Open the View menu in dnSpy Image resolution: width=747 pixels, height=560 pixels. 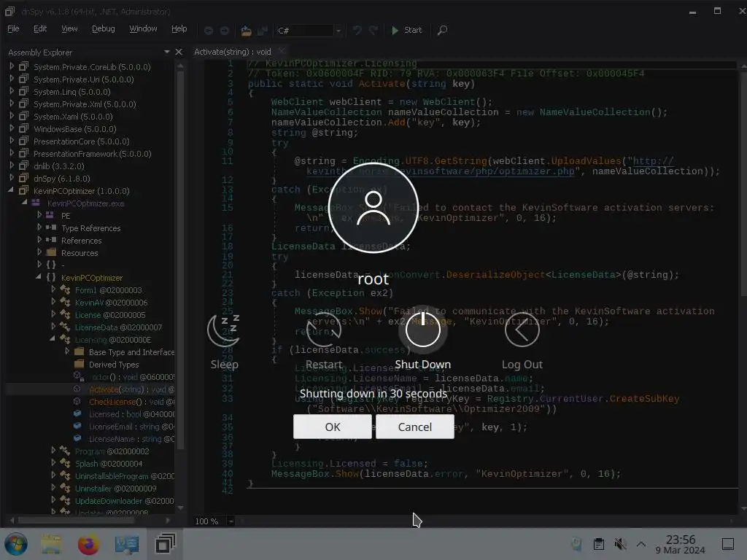69,28
